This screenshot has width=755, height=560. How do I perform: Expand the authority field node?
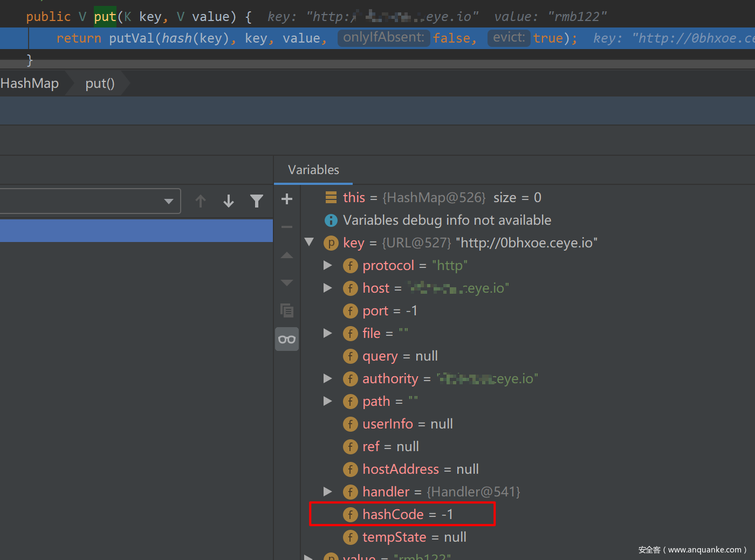tap(327, 378)
